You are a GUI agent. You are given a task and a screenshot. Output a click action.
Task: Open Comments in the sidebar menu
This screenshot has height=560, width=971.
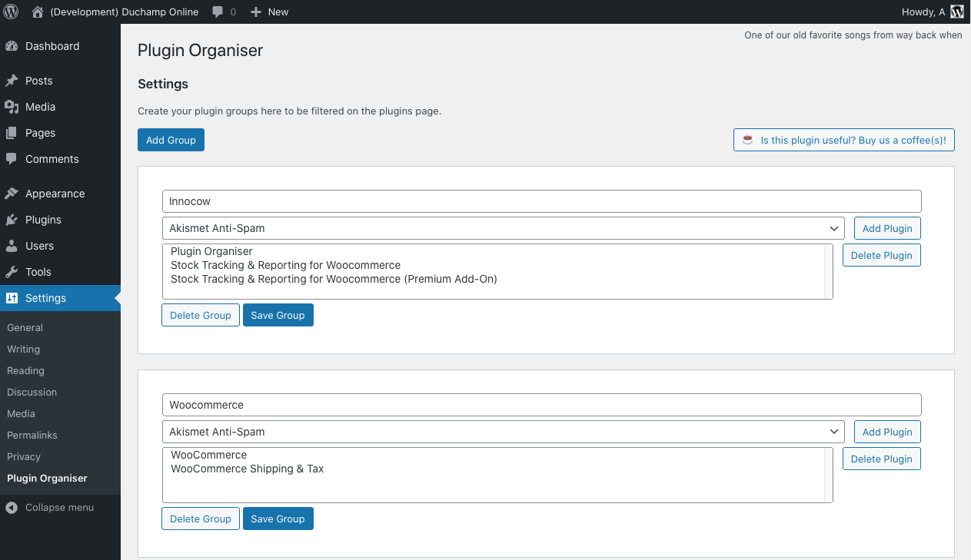[x=60, y=159]
